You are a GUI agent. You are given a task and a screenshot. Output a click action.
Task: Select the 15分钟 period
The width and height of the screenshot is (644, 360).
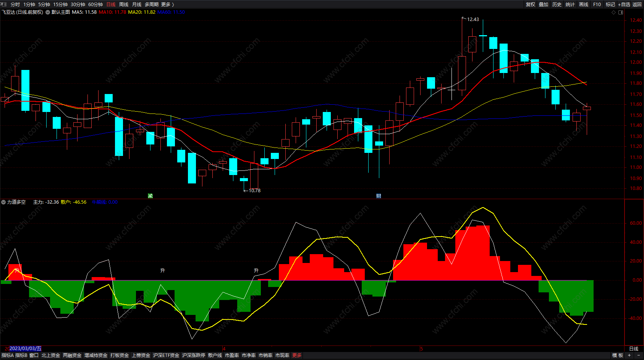click(60, 5)
